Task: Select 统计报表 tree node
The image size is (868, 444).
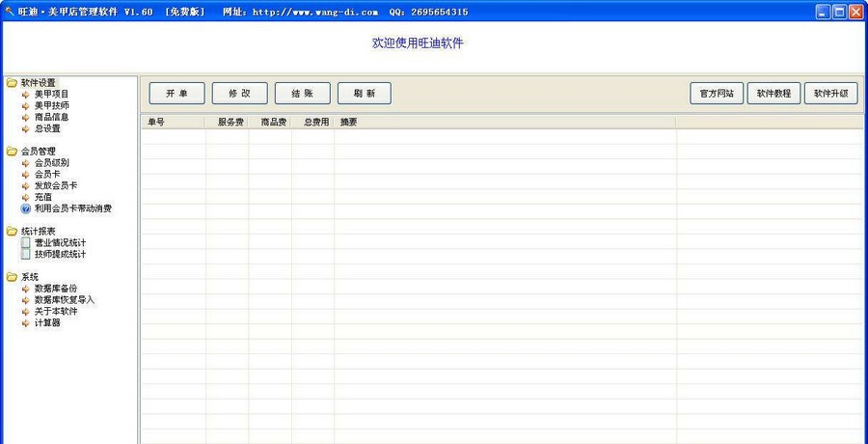Action: 39,231
